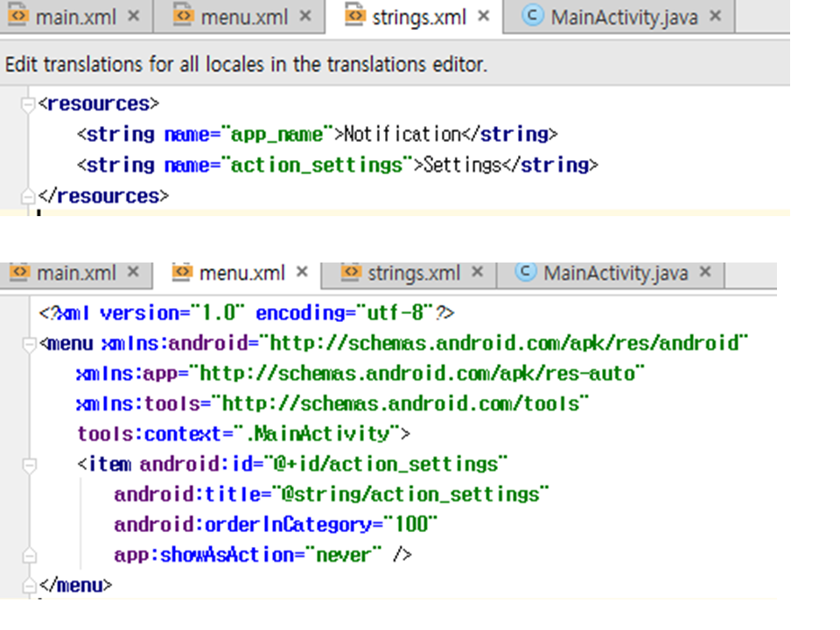Image resolution: width=840 pixels, height=630 pixels.
Task: Click the XML file icon on the upper menu.xml tab
Action: (x=182, y=16)
